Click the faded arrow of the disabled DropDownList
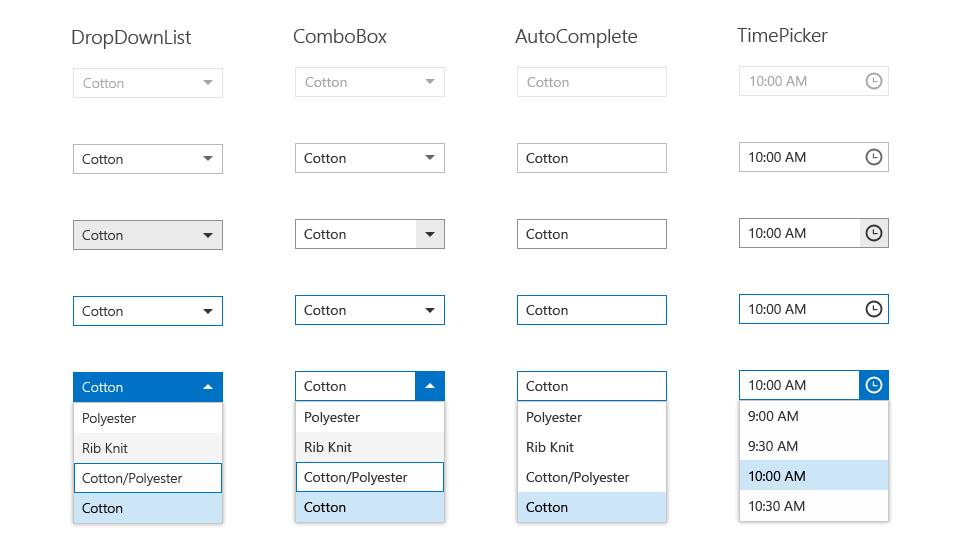 click(208, 83)
